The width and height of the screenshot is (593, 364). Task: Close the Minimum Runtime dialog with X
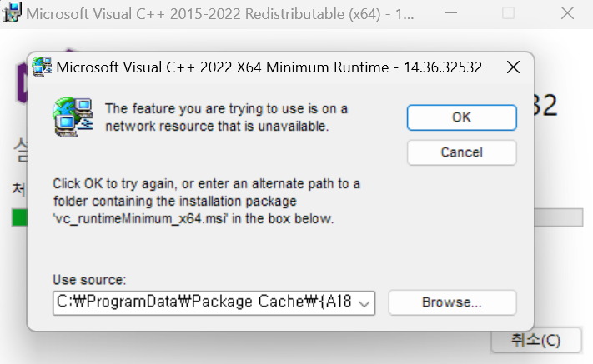[x=514, y=67]
